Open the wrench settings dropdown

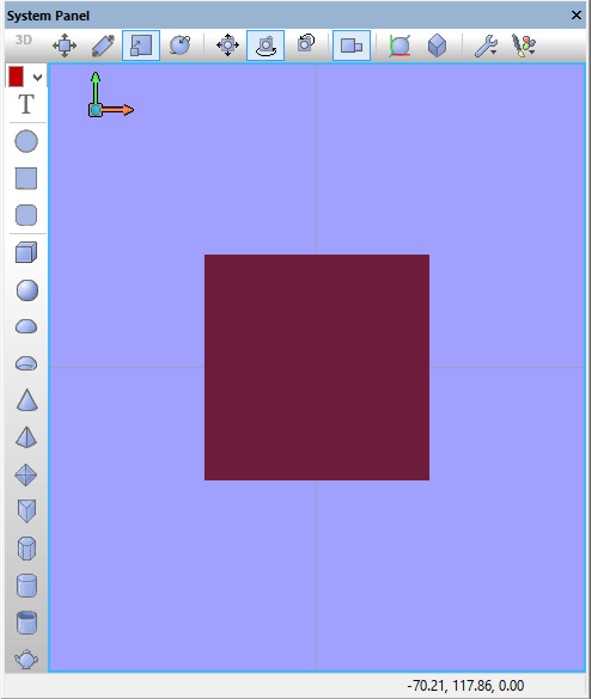coord(486,45)
